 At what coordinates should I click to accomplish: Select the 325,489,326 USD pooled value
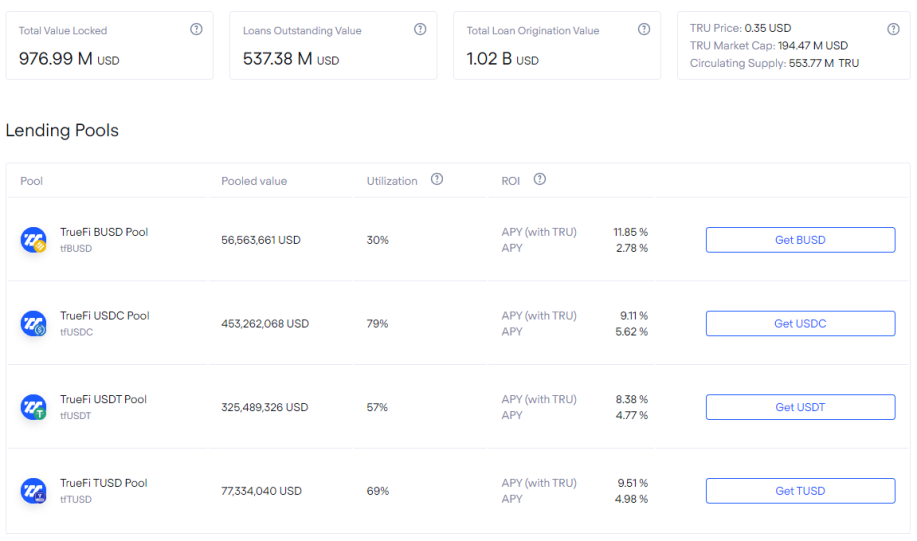[264, 408]
